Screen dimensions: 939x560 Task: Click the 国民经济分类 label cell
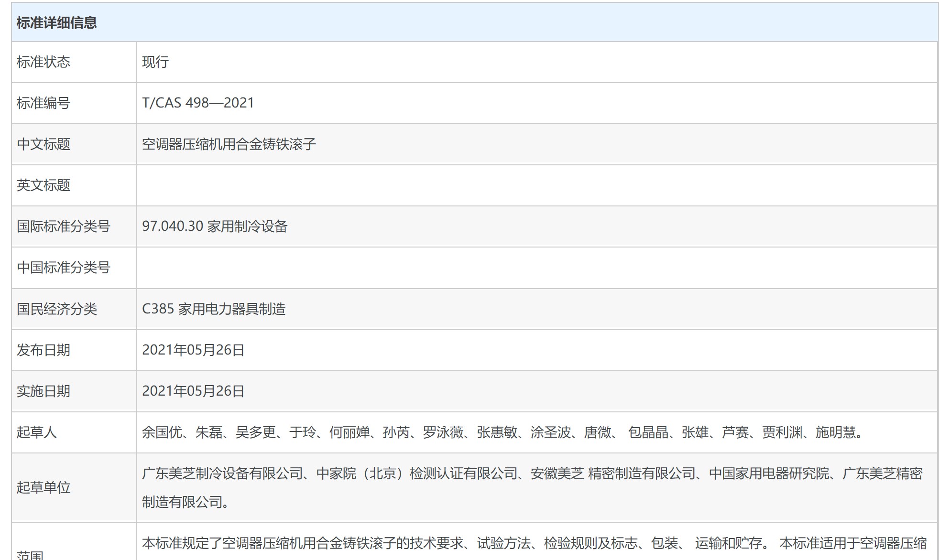point(57,309)
